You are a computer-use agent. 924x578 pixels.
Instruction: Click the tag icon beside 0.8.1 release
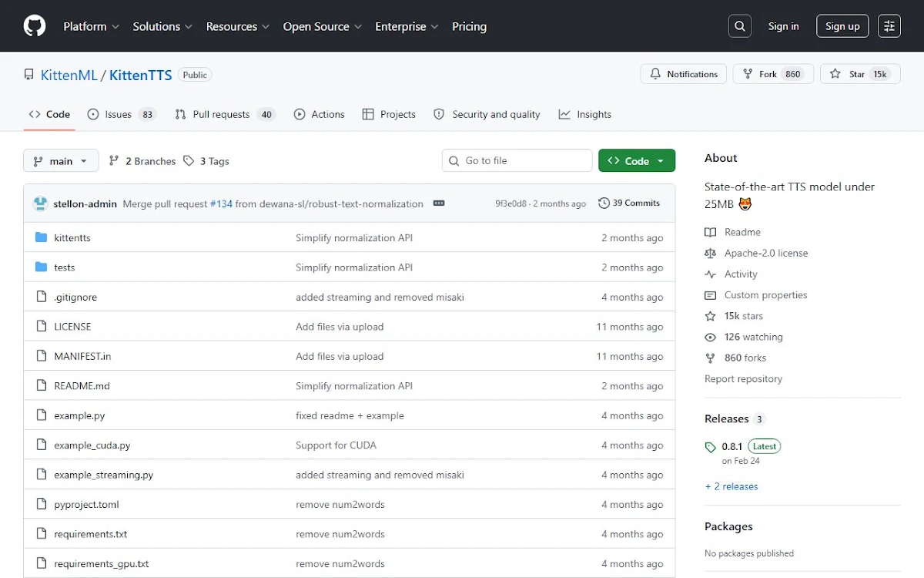711,447
